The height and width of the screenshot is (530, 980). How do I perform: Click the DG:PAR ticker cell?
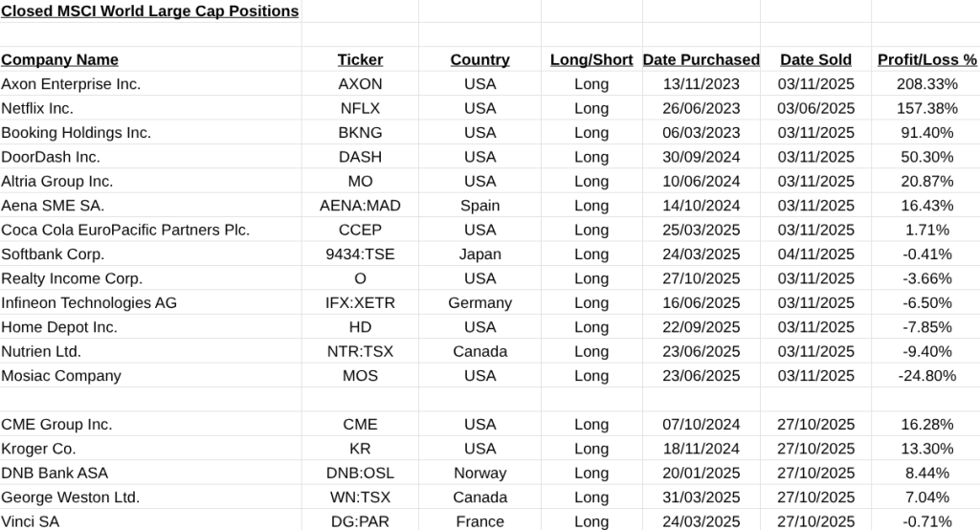tap(360, 521)
